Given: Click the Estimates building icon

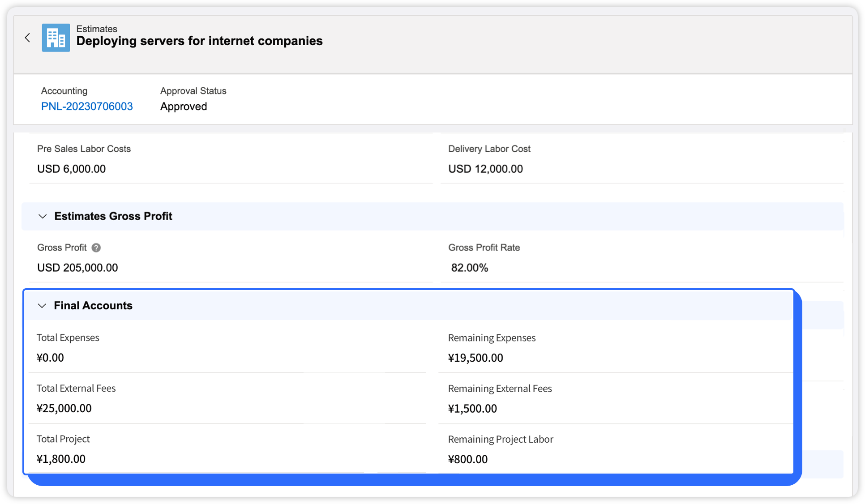Looking at the screenshot, I should point(56,38).
